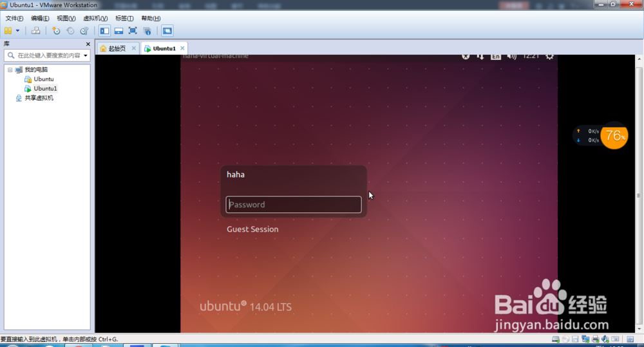Open the 帮助(H) menu
The image size is (644, 347).
pos(151,18)
